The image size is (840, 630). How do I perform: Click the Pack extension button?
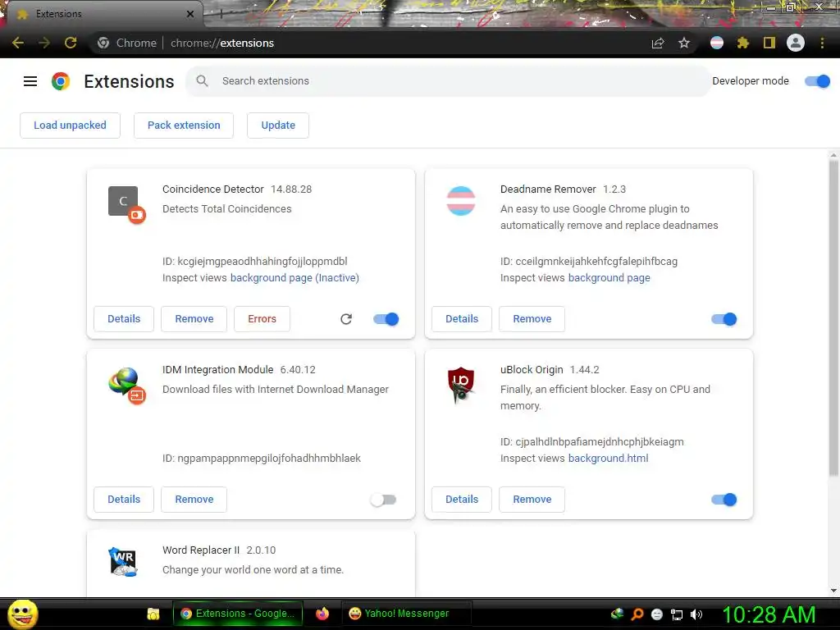tap(184, 126)
